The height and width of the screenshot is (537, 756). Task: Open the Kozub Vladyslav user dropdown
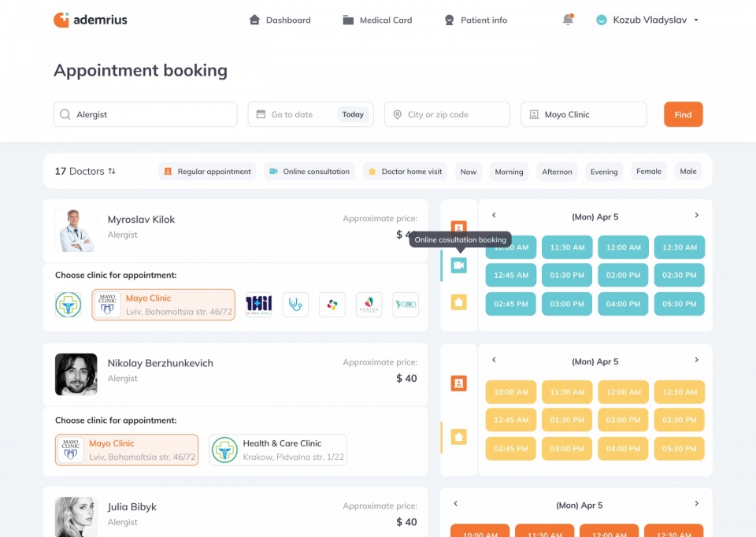[648, 20]
